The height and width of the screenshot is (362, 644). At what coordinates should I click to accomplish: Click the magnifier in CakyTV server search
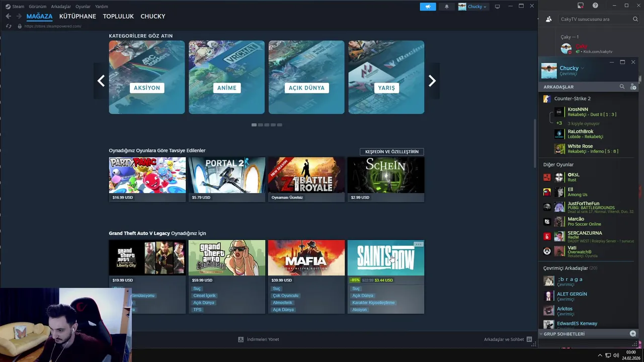pyautogui.click(x=635, y=19)
